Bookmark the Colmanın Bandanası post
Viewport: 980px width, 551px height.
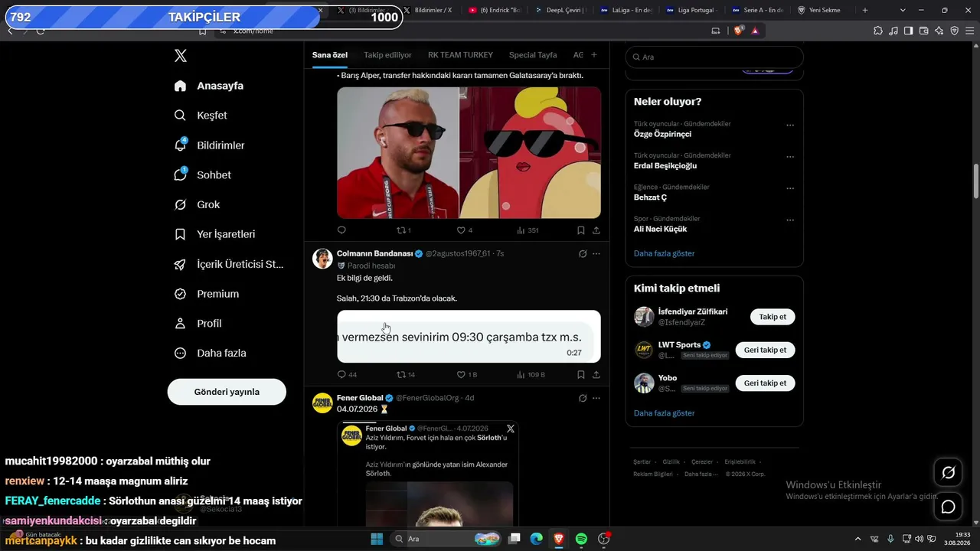click(580, 375)
